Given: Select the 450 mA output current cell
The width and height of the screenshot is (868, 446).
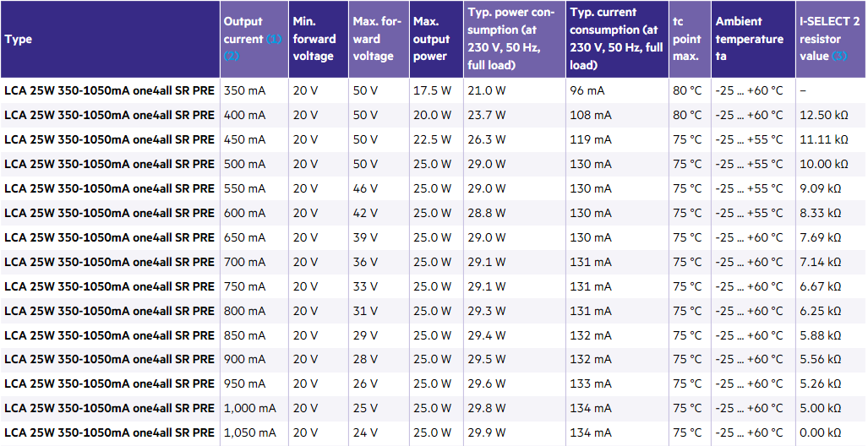Looking at the screenshot, I should pyautogui.click(x=254, y=139).
